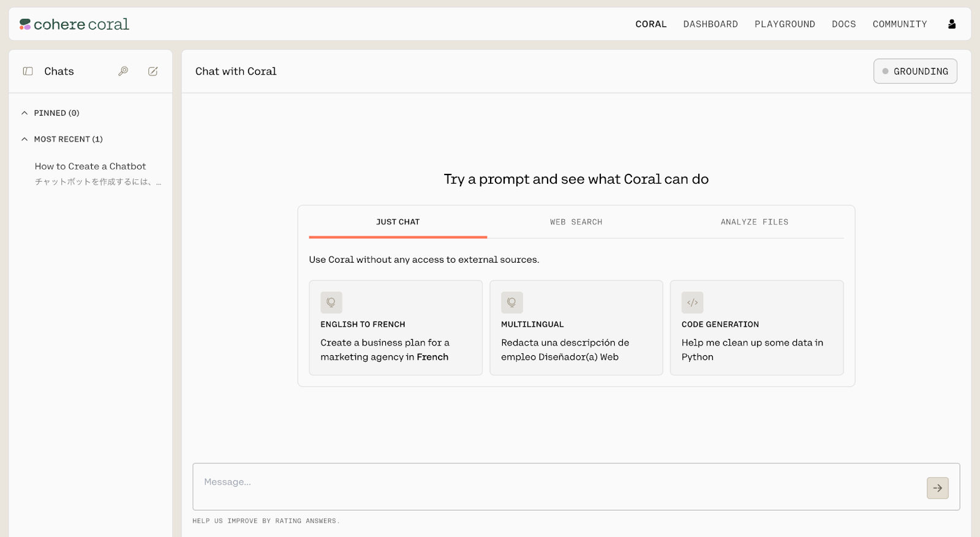Click the Multilingual card icon
Screen dimensions: 980x537
(x=512, y=302)
